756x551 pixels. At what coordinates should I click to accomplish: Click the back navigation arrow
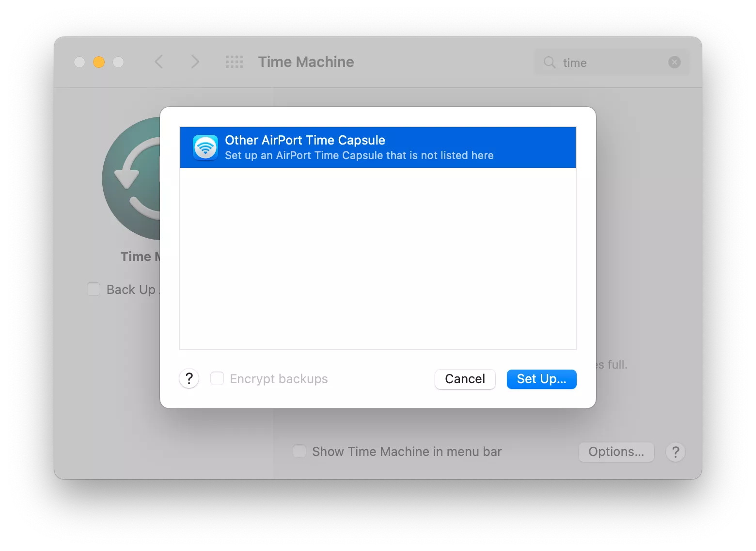159,62
